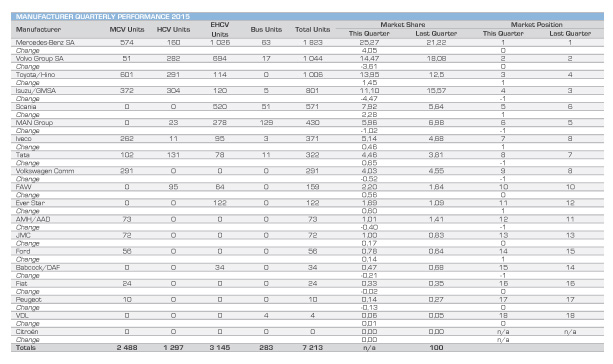Click the MCV Units column header
Screen dimensions: 613x364
pyautogui.click(x=127, y=29)
